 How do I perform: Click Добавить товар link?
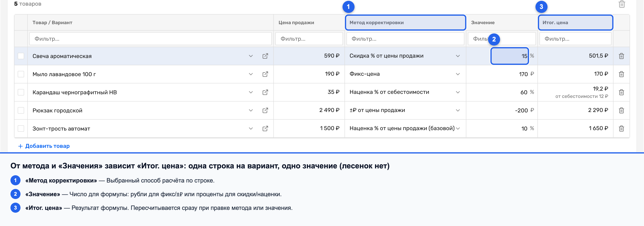point(44,146)
